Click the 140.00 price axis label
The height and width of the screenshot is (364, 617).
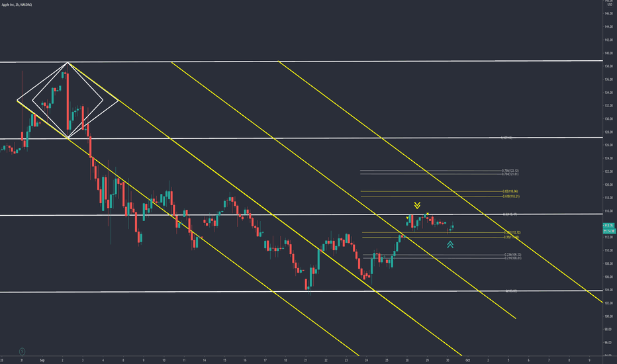(x=609, y=53)
